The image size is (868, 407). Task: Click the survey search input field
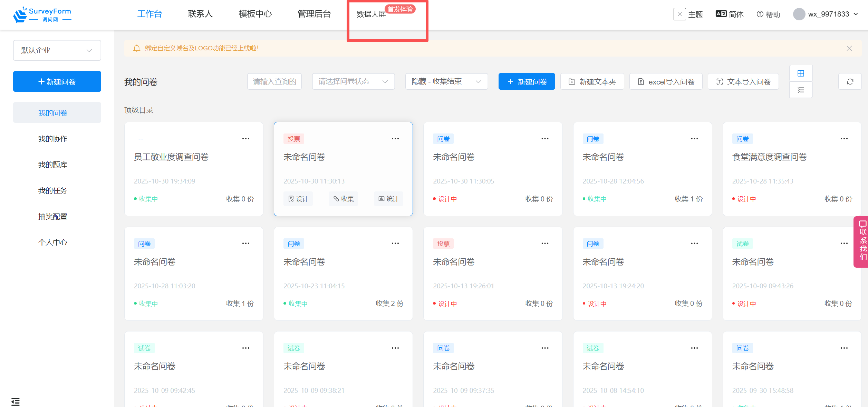point(274,81)
